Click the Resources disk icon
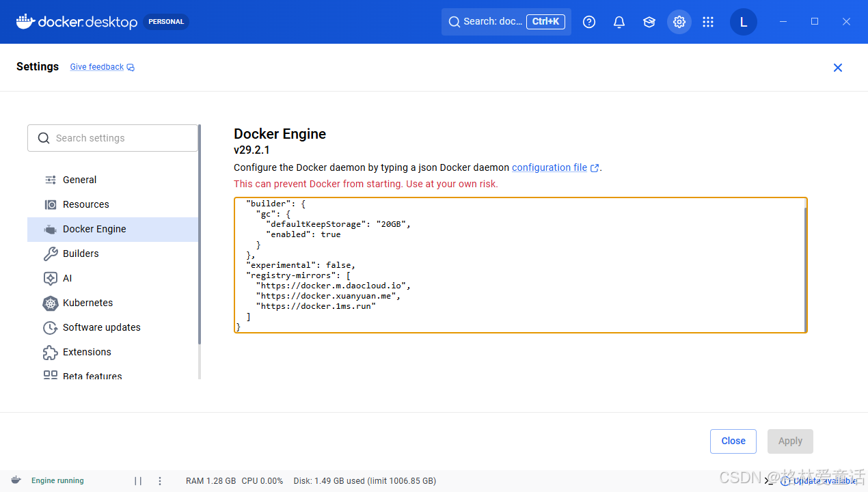This screenshot has height=492, width=868. tap(51, 204)
